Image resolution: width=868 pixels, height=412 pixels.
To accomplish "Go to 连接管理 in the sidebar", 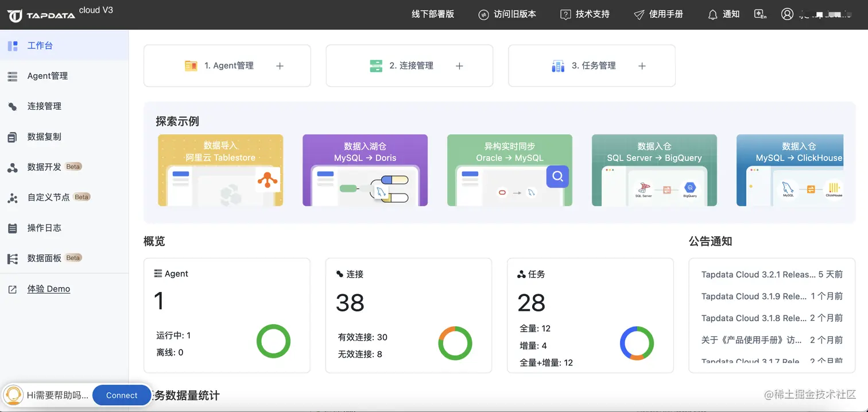I will (64, 106).
